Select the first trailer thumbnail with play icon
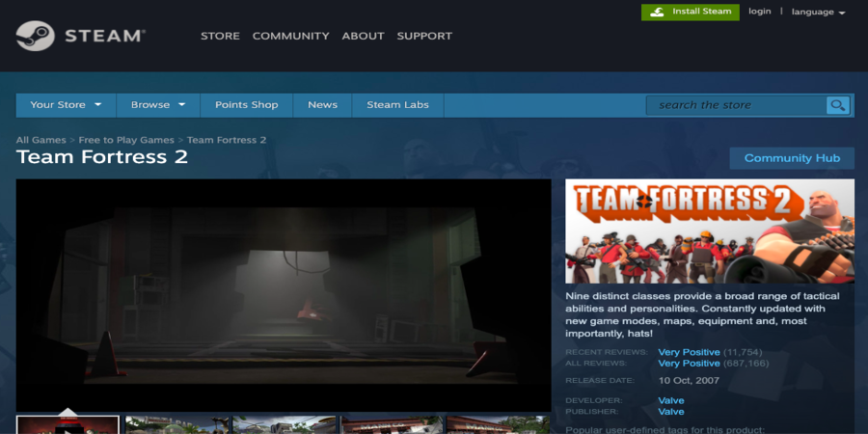Image resolution: width=868 pixels, height=434 pixels. coord(68,425)
